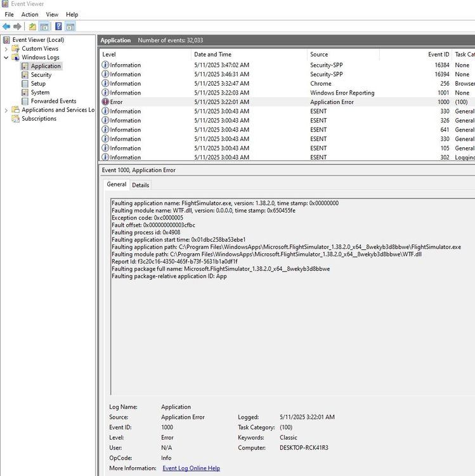Expand the Custom Views node

tap(7, 49)
